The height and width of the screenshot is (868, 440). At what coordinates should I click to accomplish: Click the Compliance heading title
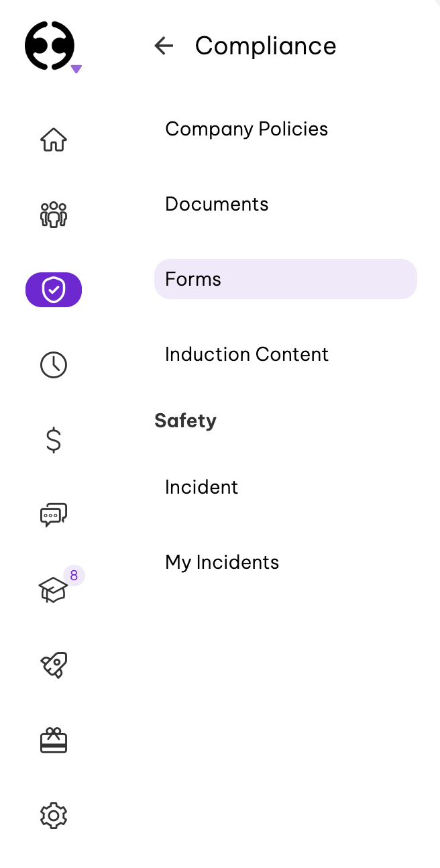(x=266, y=46)
